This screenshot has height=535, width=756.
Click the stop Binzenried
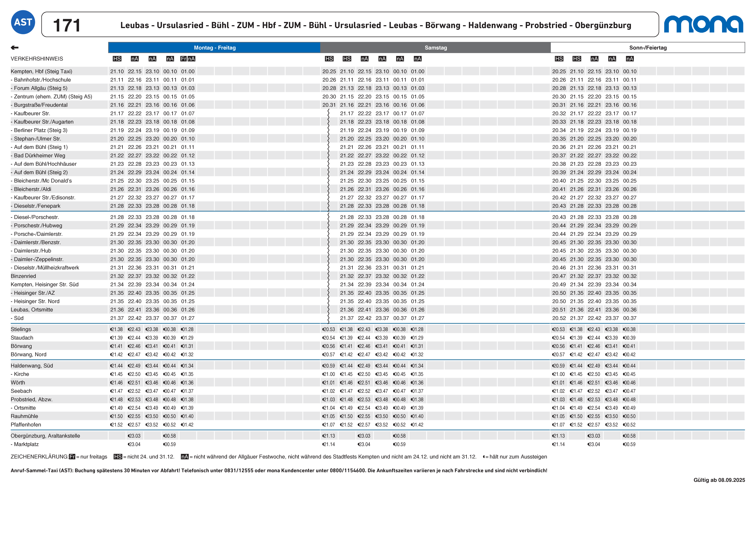(23, 276)
